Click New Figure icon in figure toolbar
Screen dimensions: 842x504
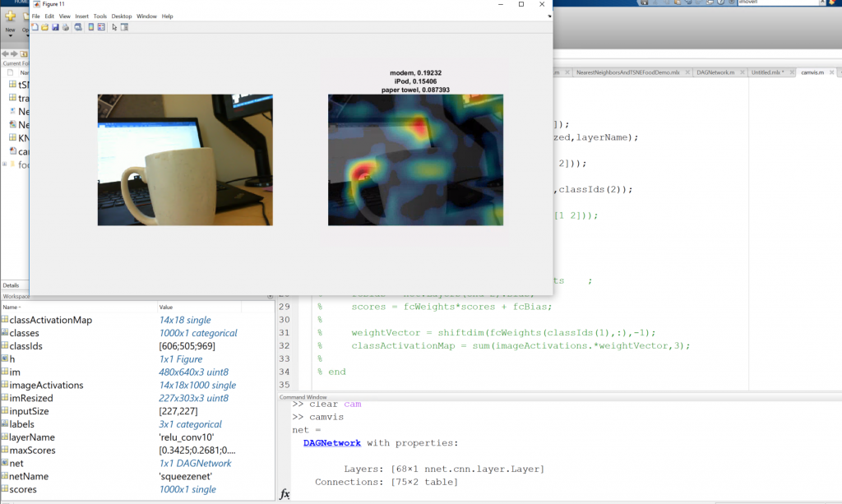(35, 27)
